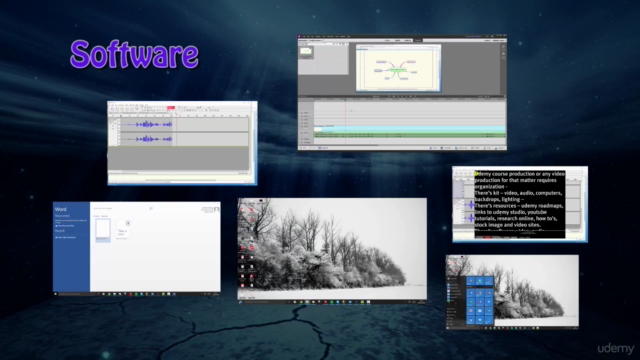Click the red playhead in video editor timeline

click(x=346, y=122)
